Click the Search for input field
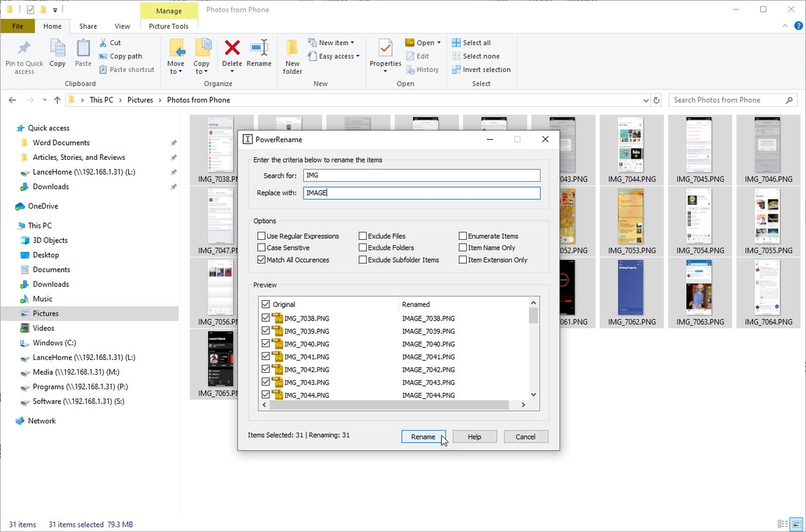 [x=421, y=175]
